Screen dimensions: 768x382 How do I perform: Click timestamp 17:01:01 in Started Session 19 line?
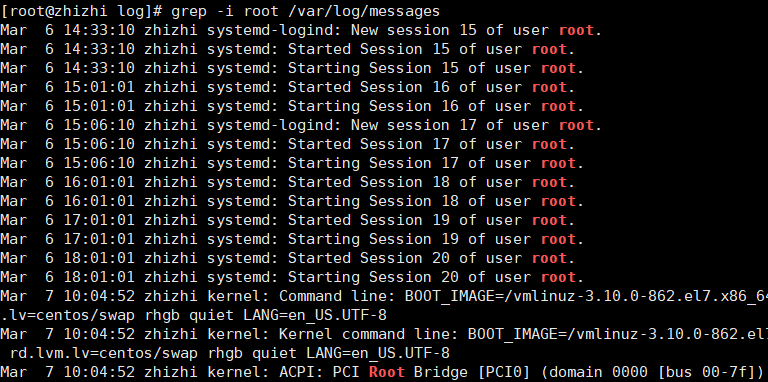pyautogui.click(x=99, y=220)
